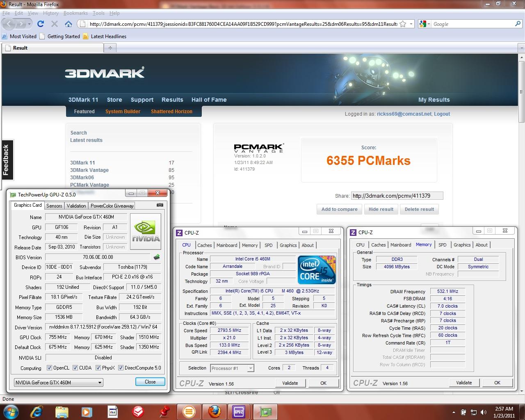Screen dimensions: 525x420
Task: Click OK in the right CPU-Z window
Action: pyautogui.click(x=497, y=383)
